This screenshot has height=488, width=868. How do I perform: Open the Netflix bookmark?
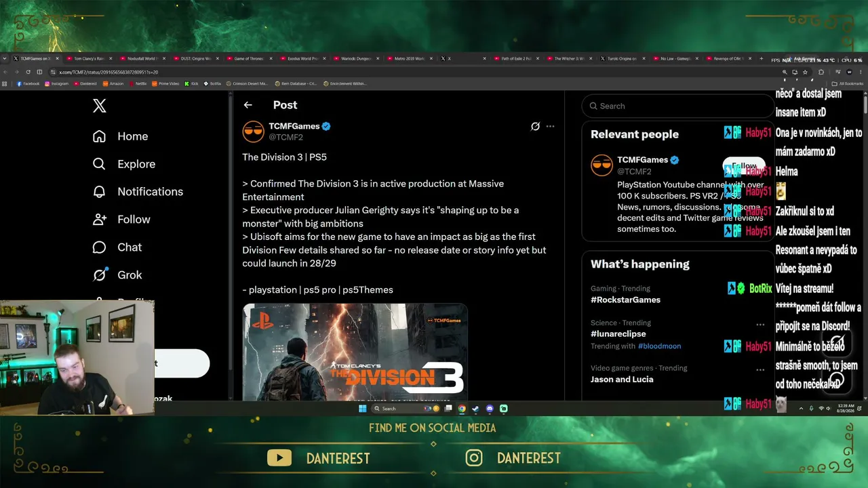click(138, 83)
